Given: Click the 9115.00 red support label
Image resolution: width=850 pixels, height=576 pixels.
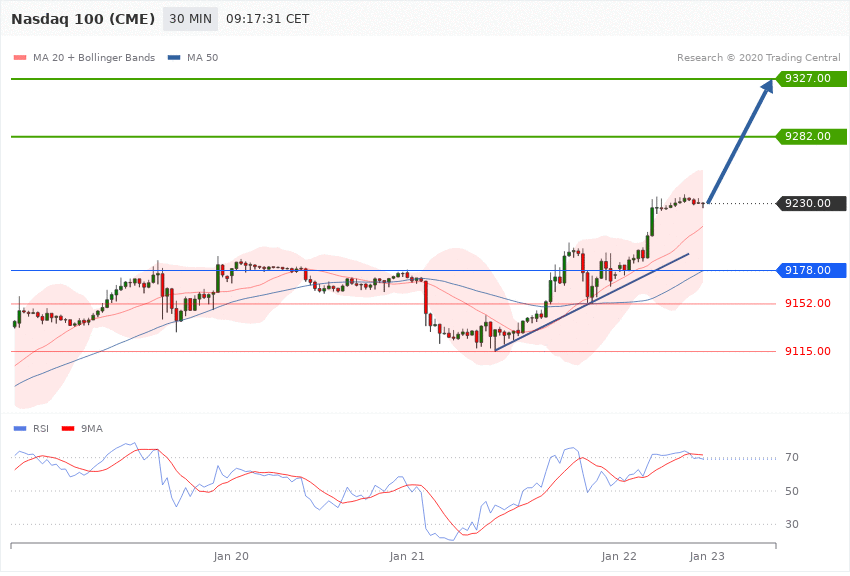Looking at the screenshot, I should pyautogui.click(x=808, y=352).
